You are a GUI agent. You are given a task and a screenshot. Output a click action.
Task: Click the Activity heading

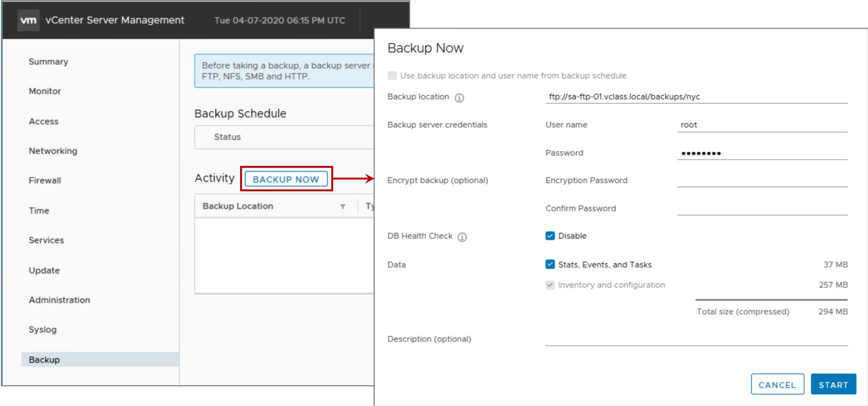click(x=214, y=178)
